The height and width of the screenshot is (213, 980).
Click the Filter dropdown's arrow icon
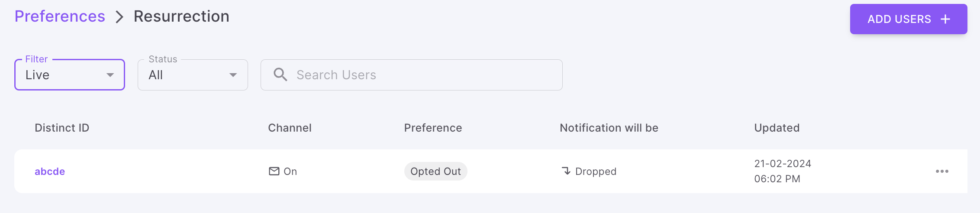tap(110, 75)
